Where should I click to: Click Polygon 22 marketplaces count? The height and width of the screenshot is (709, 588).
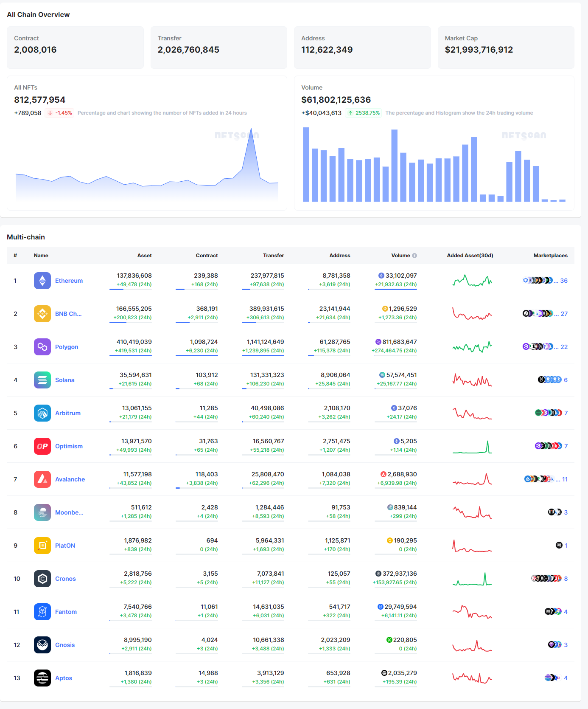(564, 347)
